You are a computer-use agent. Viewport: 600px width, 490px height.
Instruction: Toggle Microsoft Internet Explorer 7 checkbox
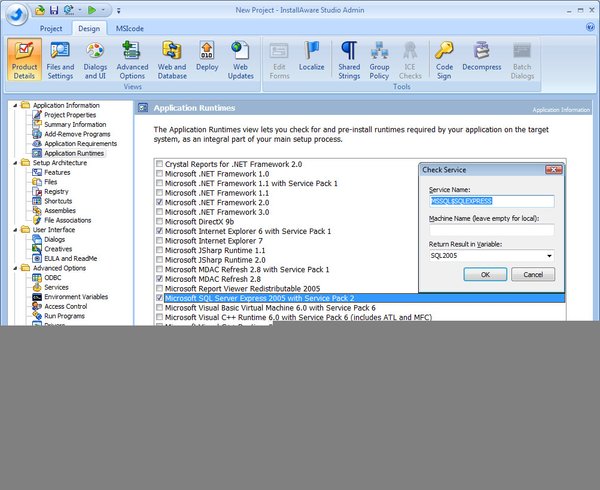coord(160,240)
